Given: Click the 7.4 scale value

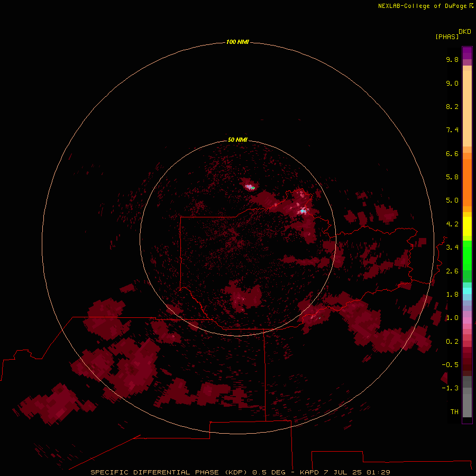Looking at the screenshot, I should click(452, 130).
